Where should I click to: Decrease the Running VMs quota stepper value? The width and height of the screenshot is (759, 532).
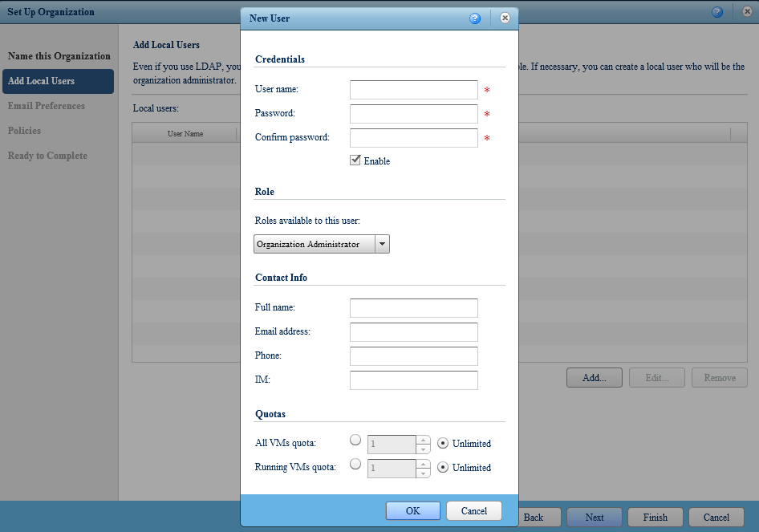coord(423,473)
